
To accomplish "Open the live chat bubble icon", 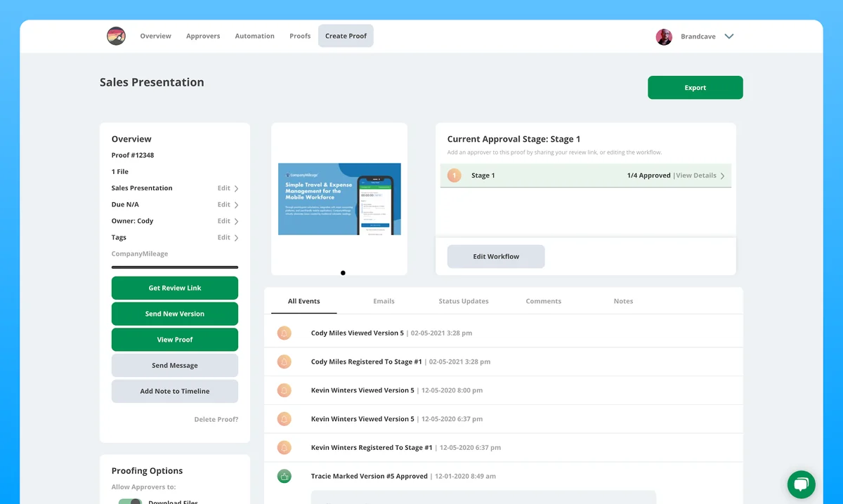I will point(801,484).
